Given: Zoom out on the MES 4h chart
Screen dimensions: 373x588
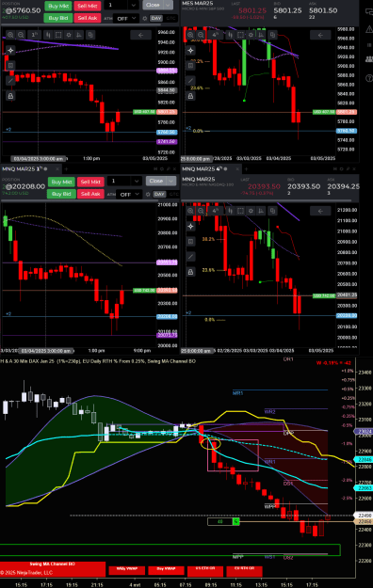Looking at the screenshot, I should pyautogui.click(x=201, y=35).
